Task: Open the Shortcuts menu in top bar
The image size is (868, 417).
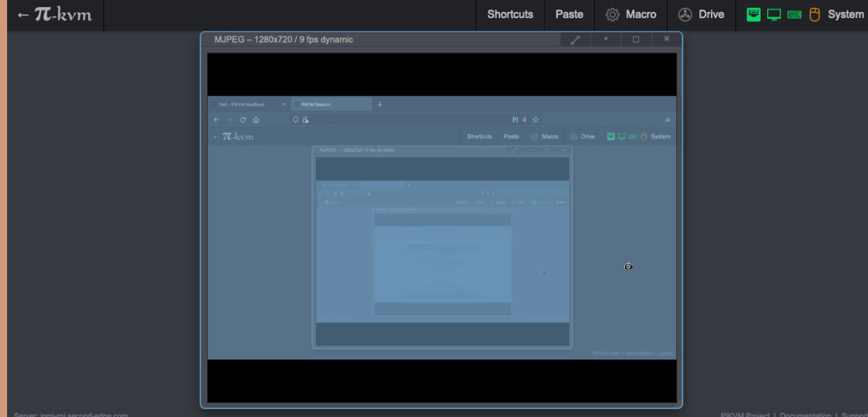Action: [x=510, y=14]
